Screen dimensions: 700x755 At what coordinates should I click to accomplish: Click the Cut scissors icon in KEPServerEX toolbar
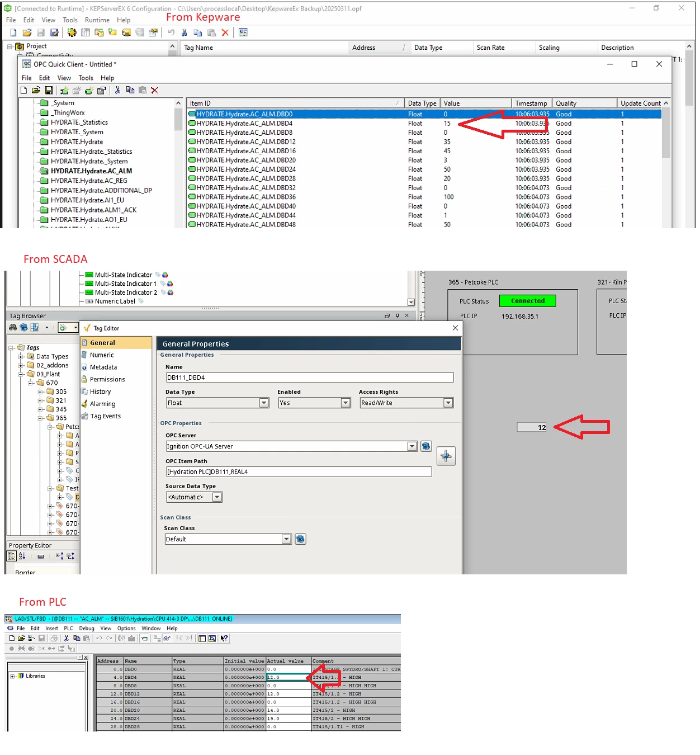pyautogui.click(x=184, y=32)
